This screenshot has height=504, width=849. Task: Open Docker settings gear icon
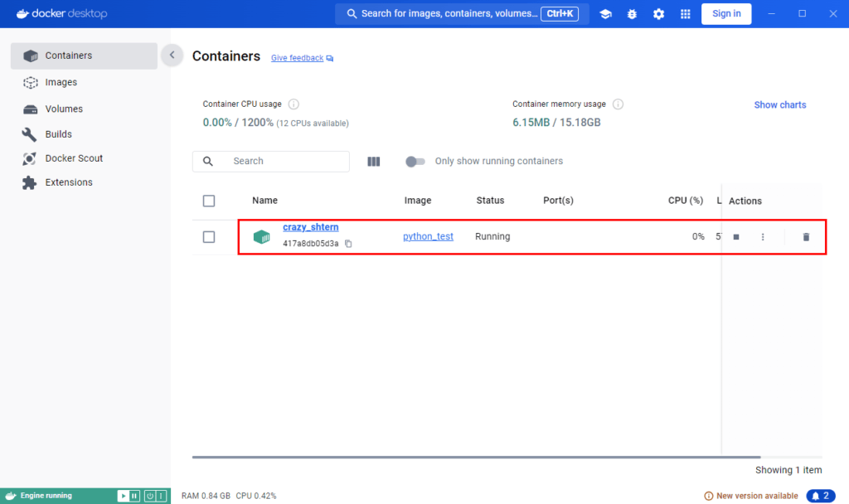(658, 14)
